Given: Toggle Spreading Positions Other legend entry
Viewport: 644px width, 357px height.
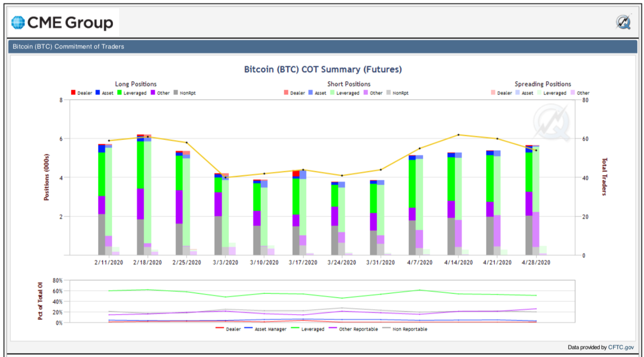Looking at the screenshot, I should [580, 93].
